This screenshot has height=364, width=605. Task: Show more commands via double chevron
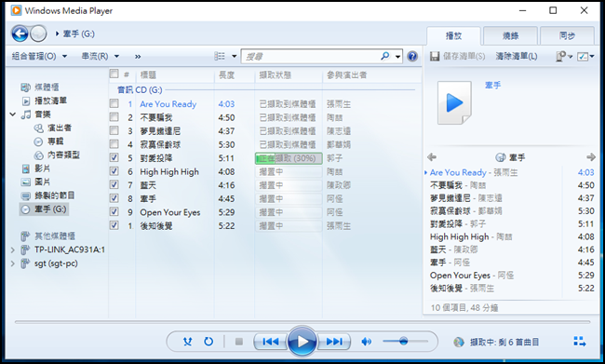138,57
